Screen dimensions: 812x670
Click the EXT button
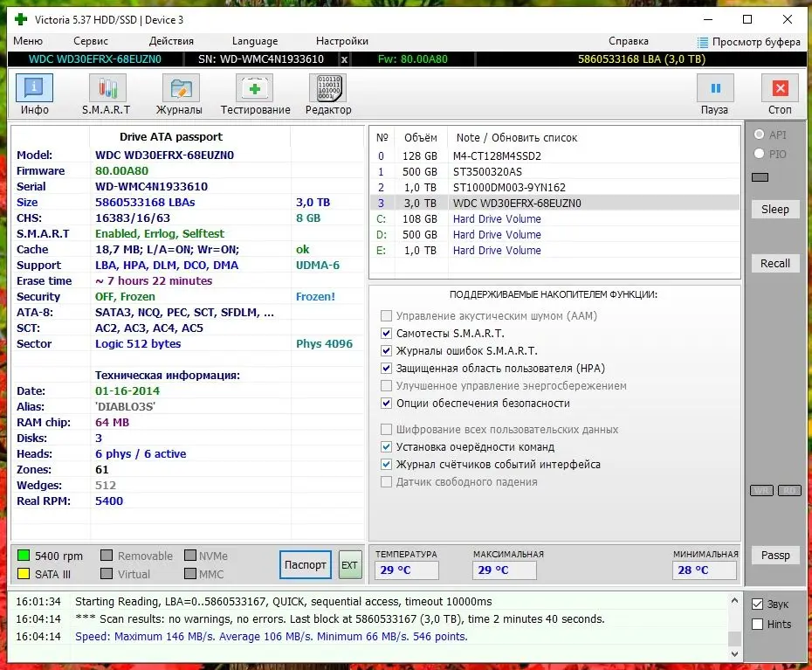349,565
